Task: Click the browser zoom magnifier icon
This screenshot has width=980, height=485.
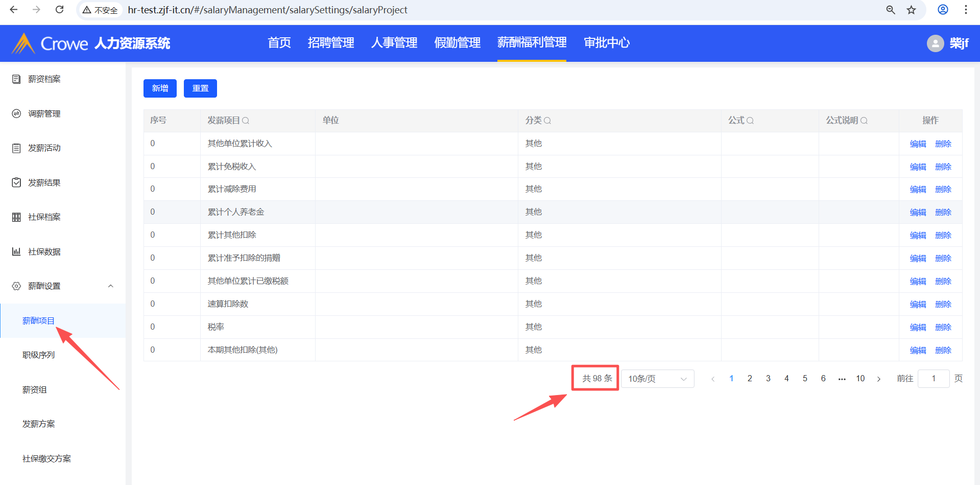Action: point(891,10)
